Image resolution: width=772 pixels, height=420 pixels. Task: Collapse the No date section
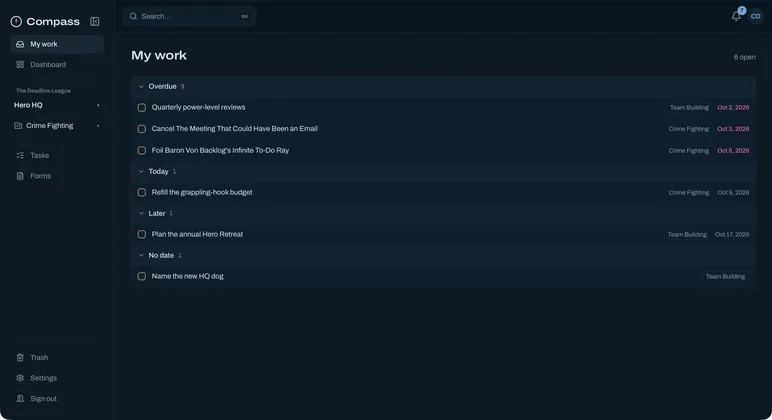click(141, 255)
